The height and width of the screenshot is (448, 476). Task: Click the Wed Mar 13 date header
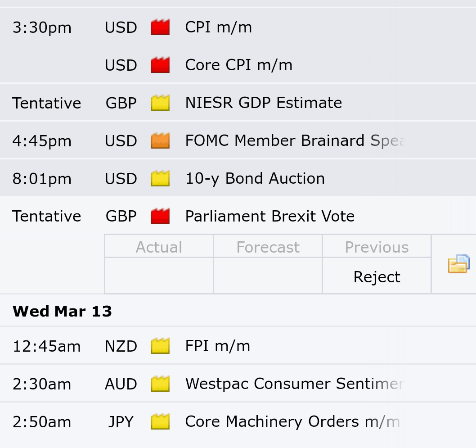click(x=62, y=311)
